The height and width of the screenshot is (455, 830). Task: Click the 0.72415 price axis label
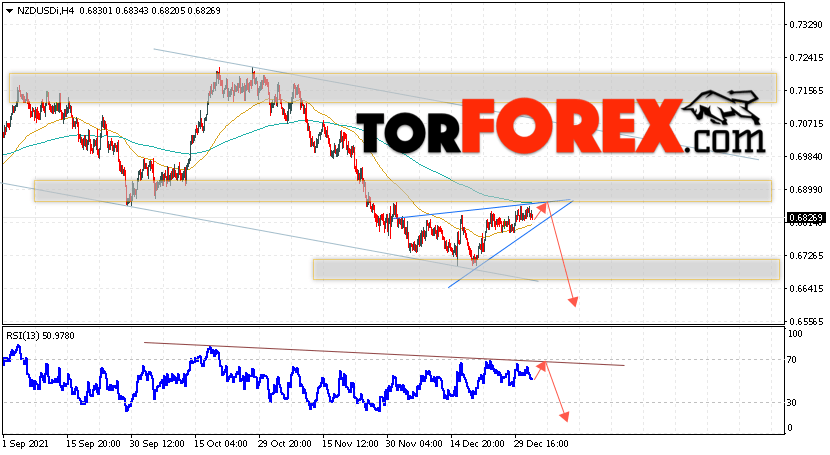coord(806,58)
